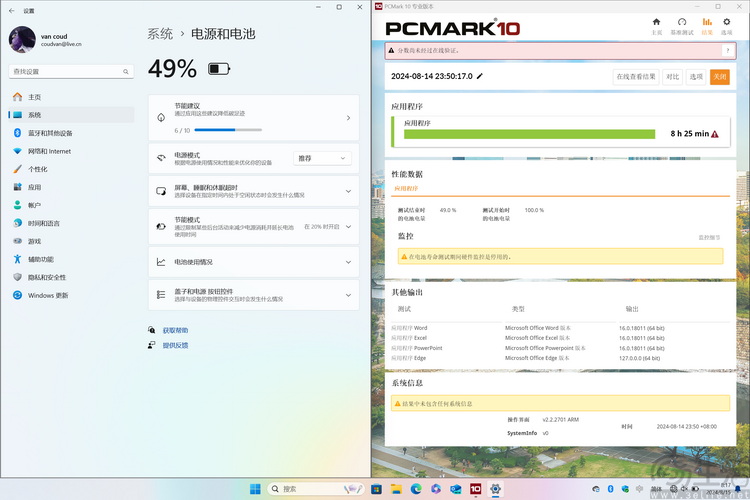
Task: Click the Bluetooth tray icon
Action: coord(610,489)
